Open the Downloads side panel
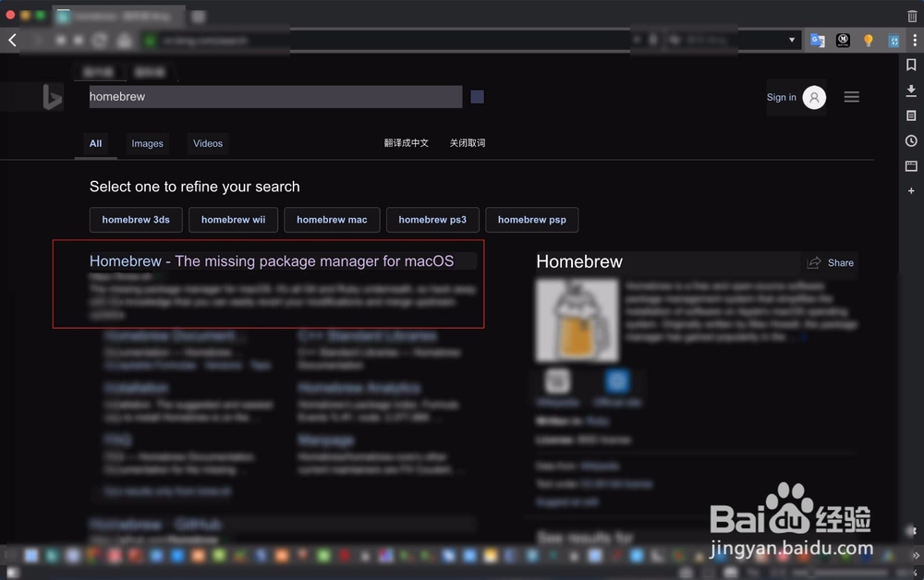The image size is (924, 580). tap(911, 91)
